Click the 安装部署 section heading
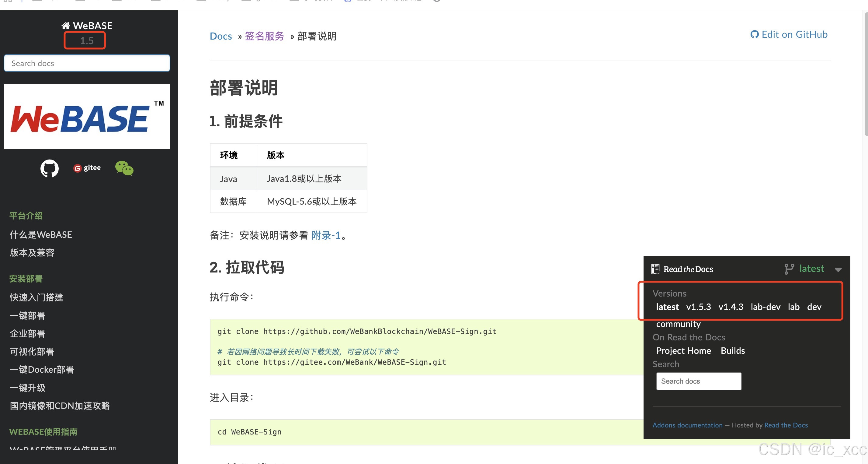Viewport: 868px width, 464px height. (26, 279)
